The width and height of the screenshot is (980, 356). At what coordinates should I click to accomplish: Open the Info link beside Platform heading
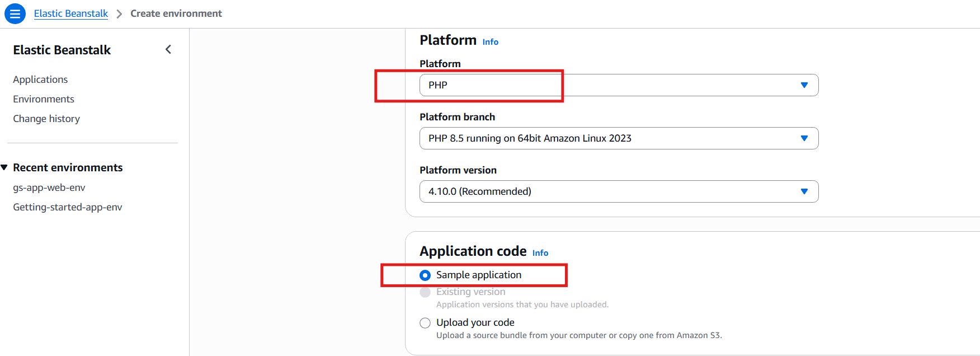490,42
